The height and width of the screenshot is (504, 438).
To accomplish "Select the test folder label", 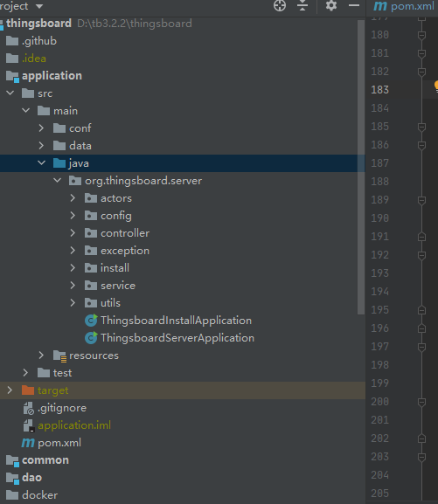I will click(x=62, y=373).
